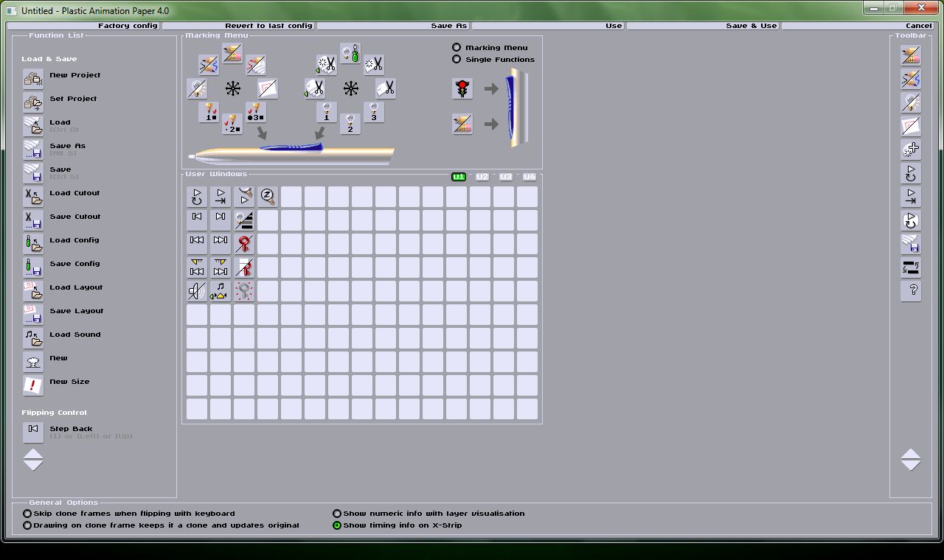This screenshot has width=944, height=560.
Task: Switch to the U2 user window tab
Action: coord(482,177)
